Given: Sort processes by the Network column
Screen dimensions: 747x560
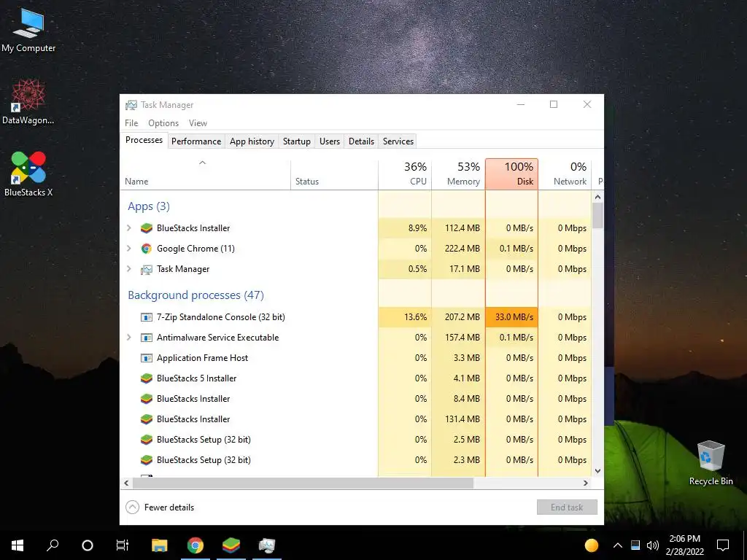Looking at the screenshot, I should click(x=565, y=174).
